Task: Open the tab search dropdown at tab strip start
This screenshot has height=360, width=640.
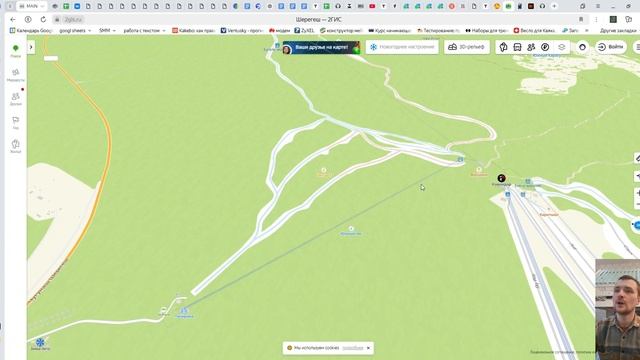Action: pos(10,6)
